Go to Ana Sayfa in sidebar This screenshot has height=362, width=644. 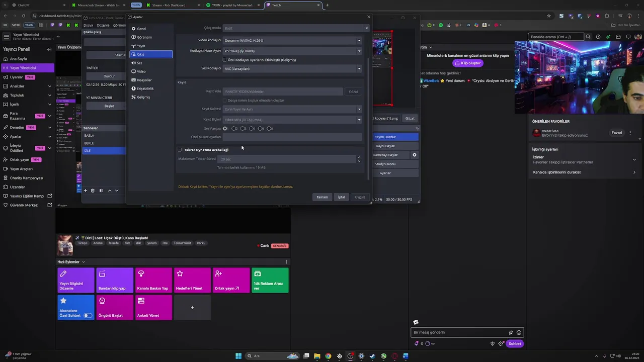pyautogui.click(x=27, y=59)
